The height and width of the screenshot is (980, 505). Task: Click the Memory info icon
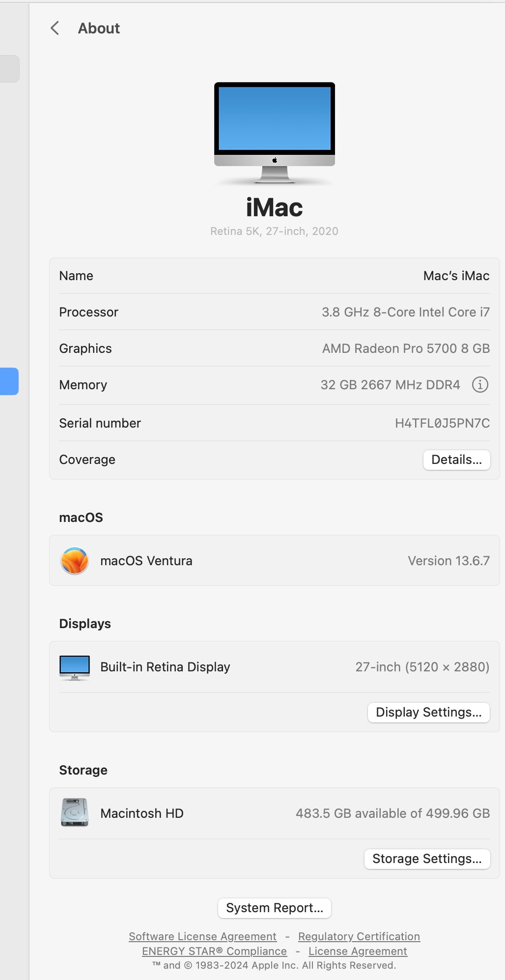coord(480,385)
